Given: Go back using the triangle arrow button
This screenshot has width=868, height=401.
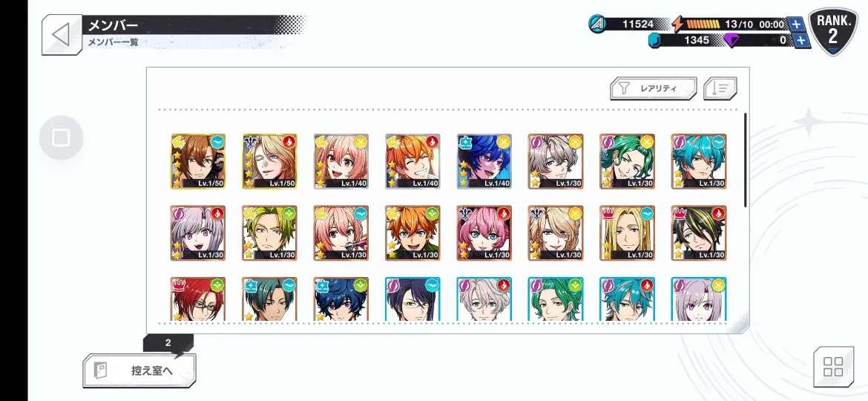Looking at the screenshot, I should (x=62, y=35).
